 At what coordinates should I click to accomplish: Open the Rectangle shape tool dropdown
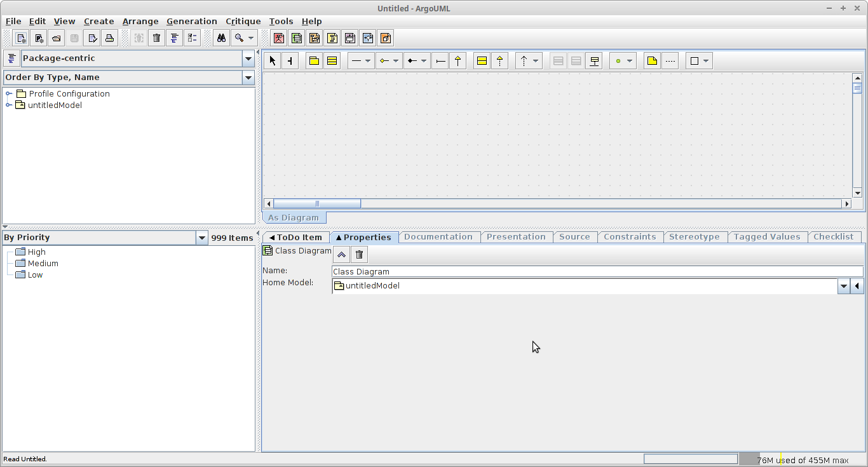[x=705, y=61]
